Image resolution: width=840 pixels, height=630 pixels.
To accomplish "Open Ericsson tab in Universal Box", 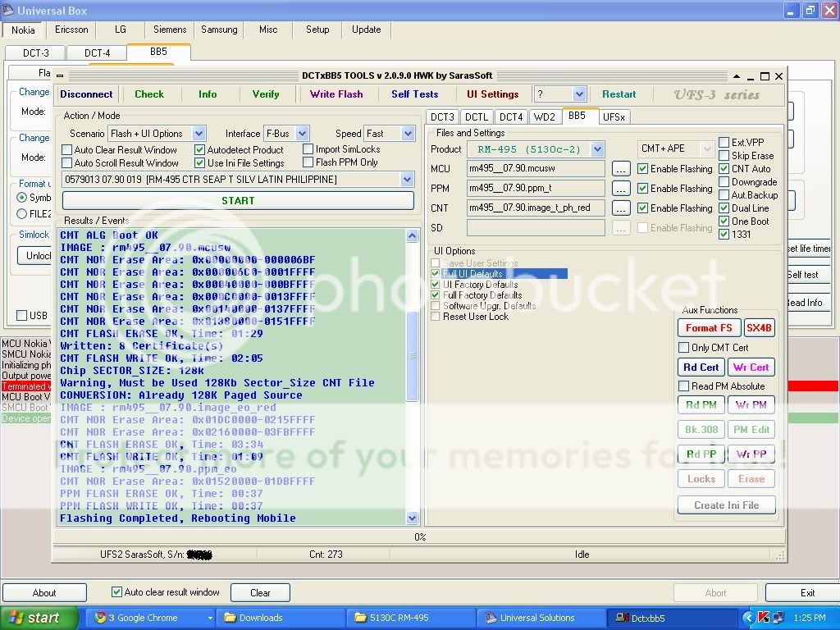I will (71, 30).
